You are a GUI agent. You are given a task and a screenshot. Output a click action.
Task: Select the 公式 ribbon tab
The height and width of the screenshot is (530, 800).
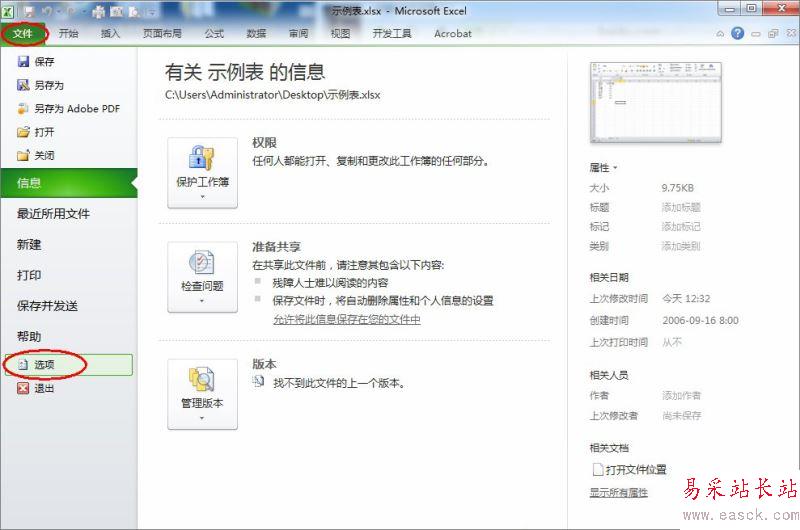(214, 34)
